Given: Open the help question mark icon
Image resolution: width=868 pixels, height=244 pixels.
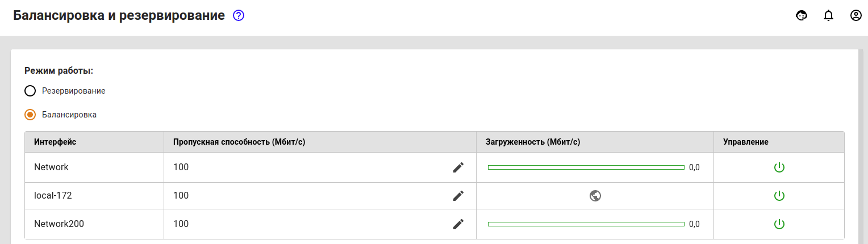Looking at the screenshot, I should pyautogui.click(x=239, y=16).
